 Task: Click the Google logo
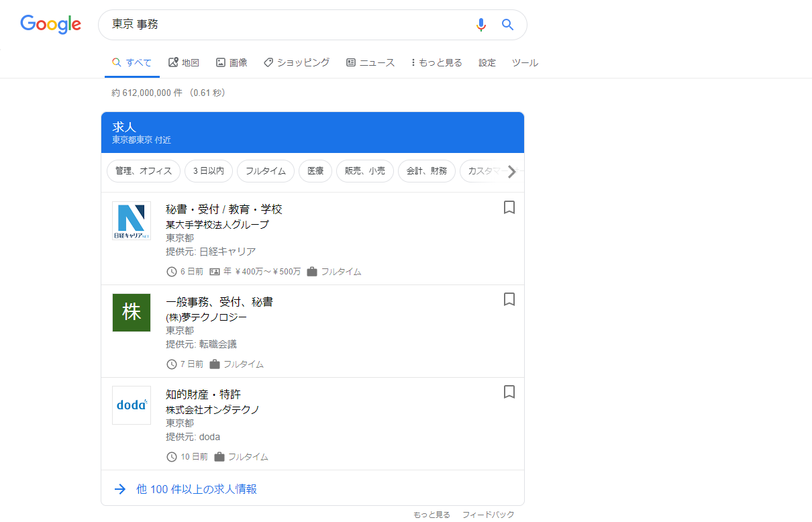51,25
